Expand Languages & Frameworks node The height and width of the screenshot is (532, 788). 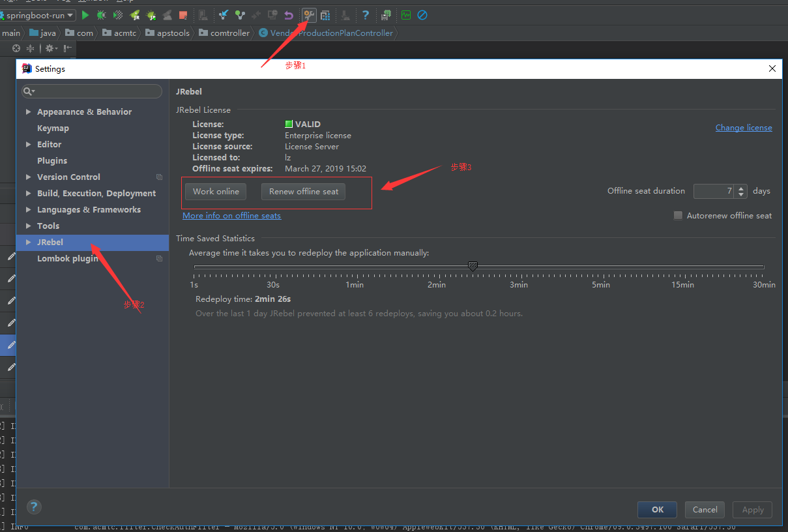click(x=28, y=209)
